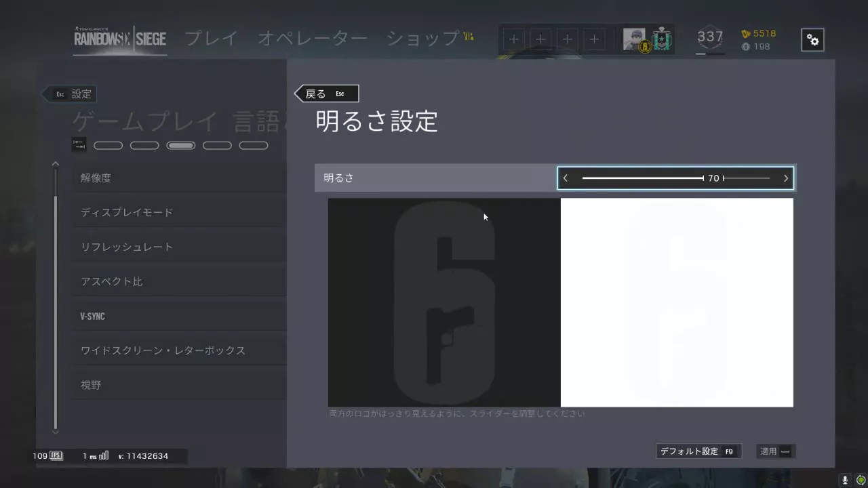Image resolution: width=868 pixels, height=488 pixels.
Task: Click the 明るさ row label
Action: coord(338,178)
